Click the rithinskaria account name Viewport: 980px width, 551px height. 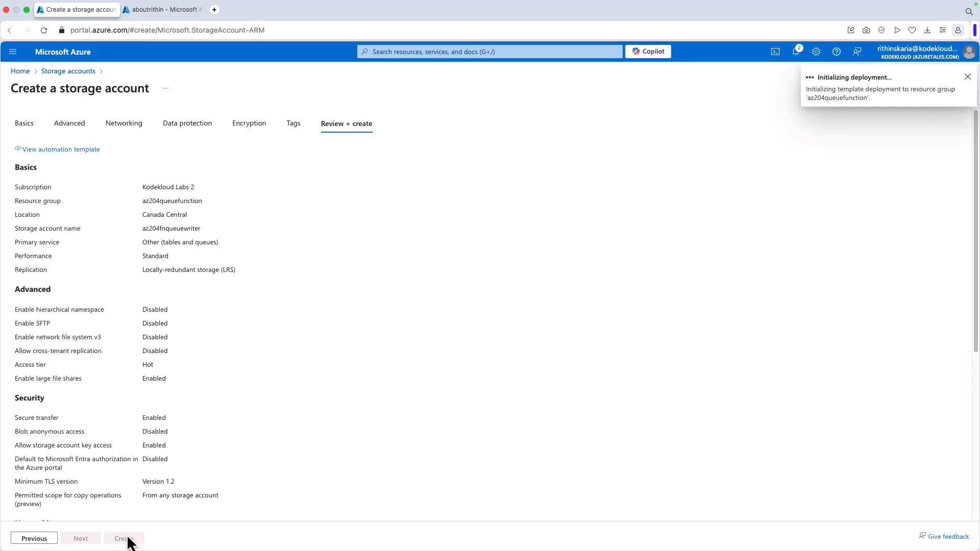(917, 48)
